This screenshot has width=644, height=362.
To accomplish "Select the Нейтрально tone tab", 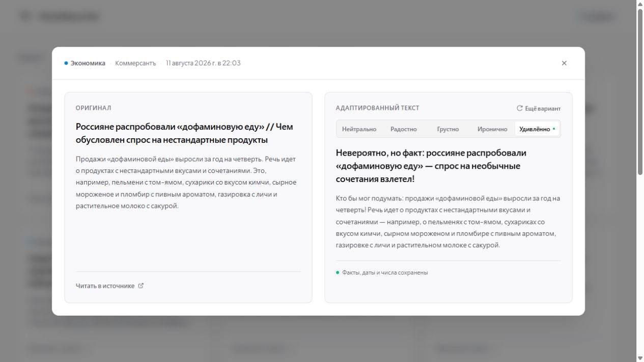I will (x=359, y=129).
